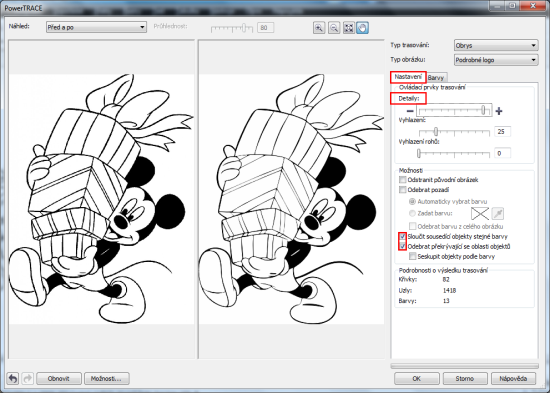Enable Odstranit původní obrázek checkbox
Image resolution: width=550 pixels, height=393 pixels.
click(x=403, y=180)
